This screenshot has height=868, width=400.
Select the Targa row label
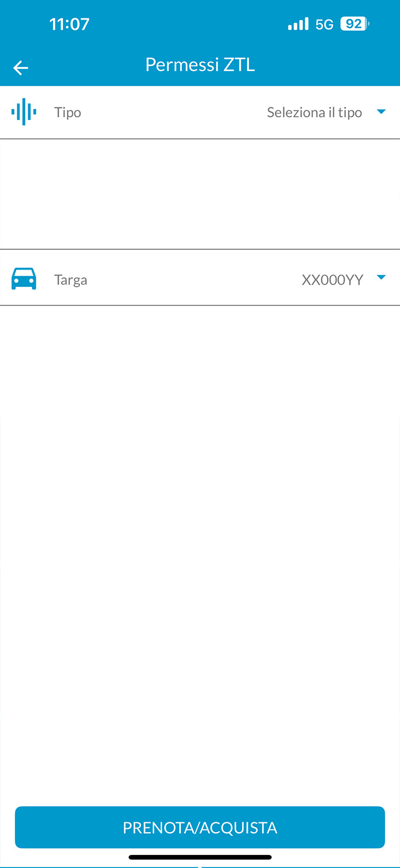pyautogui.click(x=70, y=280)
